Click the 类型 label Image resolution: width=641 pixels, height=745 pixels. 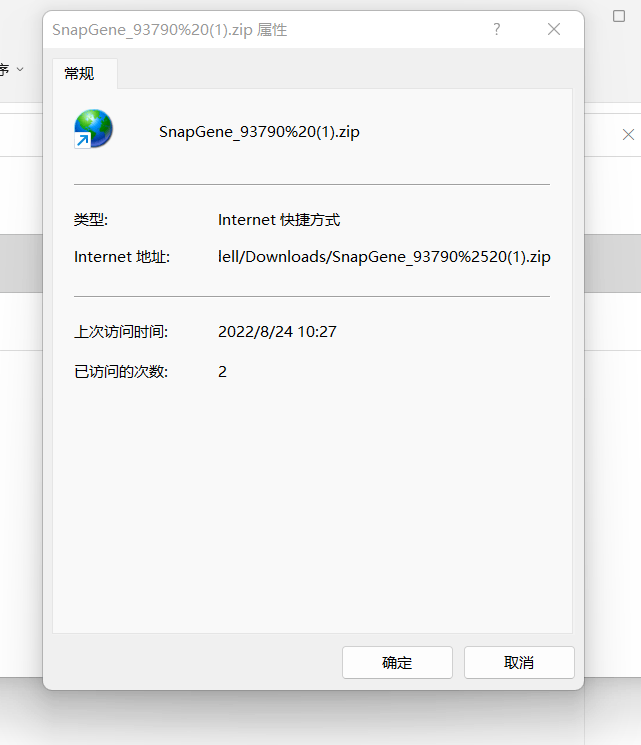point(91,220)
